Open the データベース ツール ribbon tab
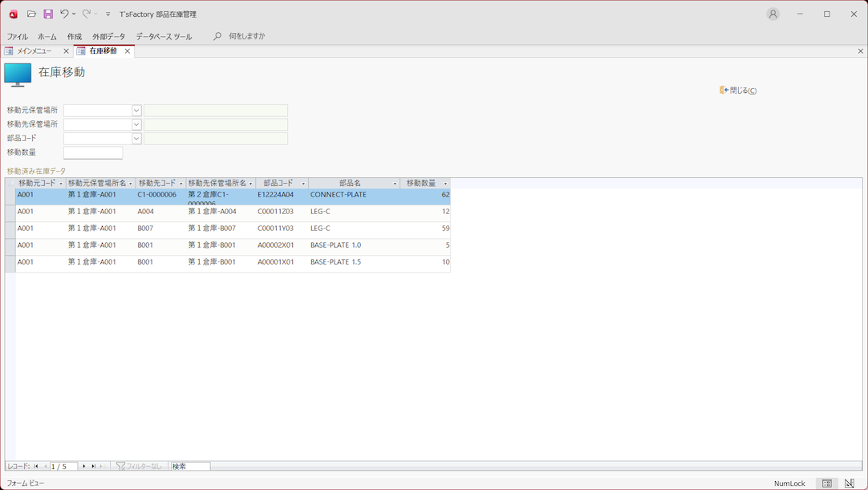The image size is (868, 490). [x=164, y=36]
